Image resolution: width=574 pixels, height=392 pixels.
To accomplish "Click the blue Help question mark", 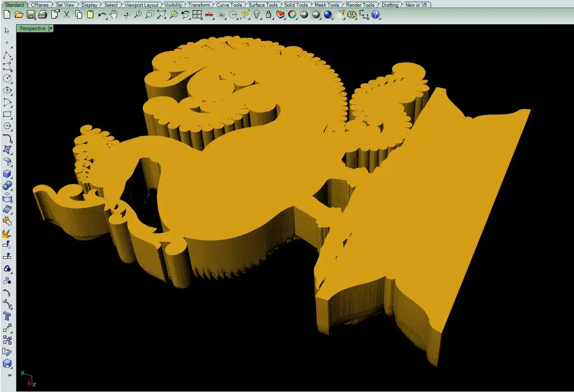I will coord(375,15).
